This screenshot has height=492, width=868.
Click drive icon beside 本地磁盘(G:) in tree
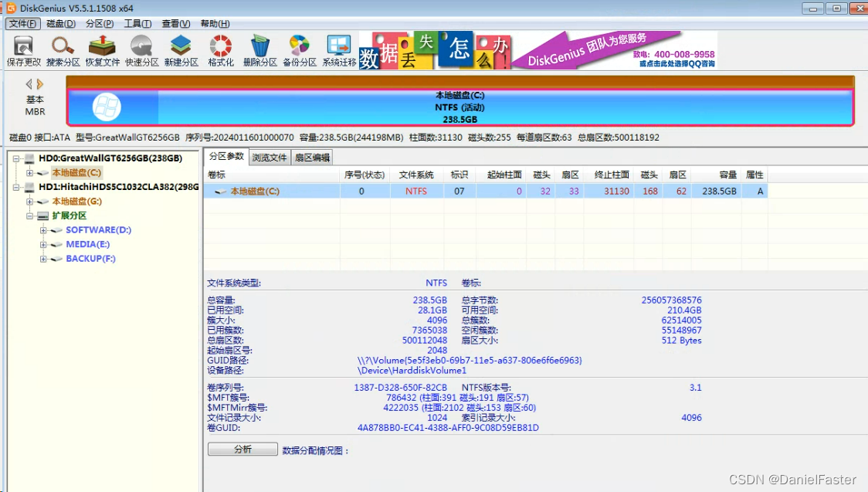(43, 202)
